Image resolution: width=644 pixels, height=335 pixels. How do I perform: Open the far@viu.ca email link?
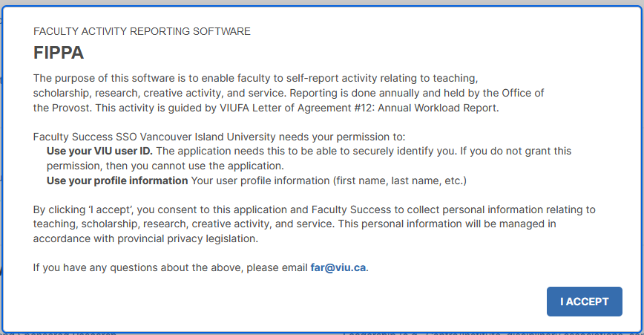tap(338, 267)
